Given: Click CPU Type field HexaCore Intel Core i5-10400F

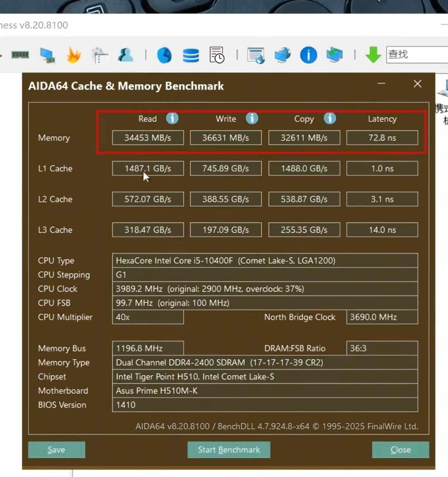Looking at the screenshot, I should point(265,260).
